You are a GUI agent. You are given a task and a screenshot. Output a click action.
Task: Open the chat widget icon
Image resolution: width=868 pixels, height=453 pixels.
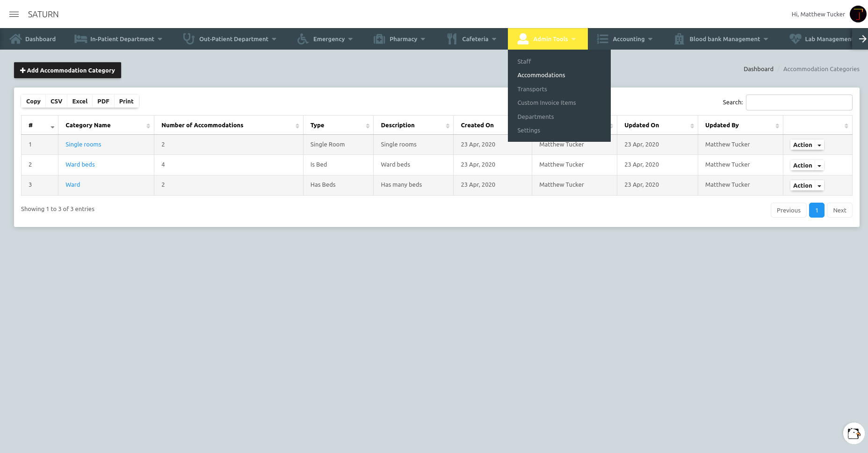[853, 433]
